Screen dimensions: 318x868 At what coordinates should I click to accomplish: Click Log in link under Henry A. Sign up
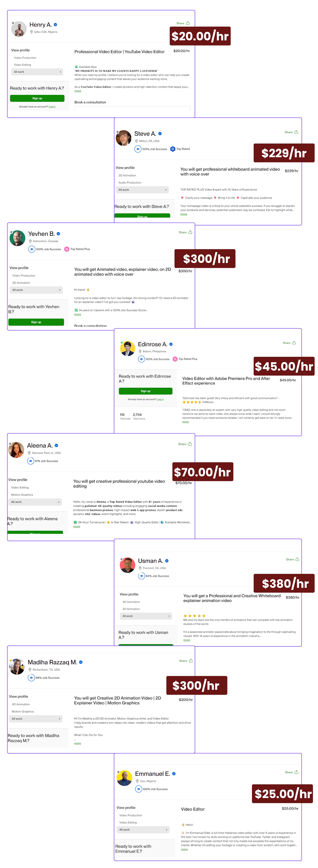coord(52,107)
